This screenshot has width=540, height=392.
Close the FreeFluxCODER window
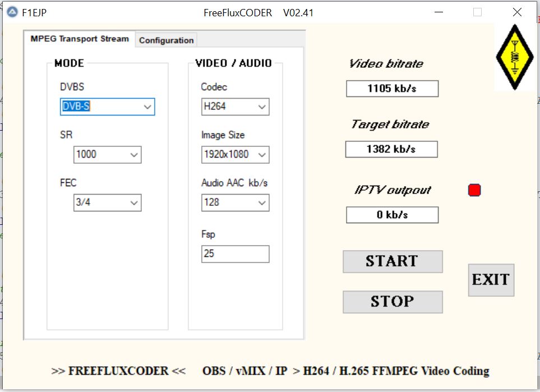tap(517, 12)
